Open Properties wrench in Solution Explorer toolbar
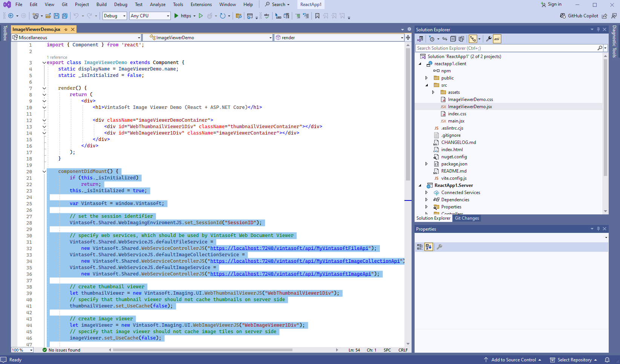The width and height of the screenshot is (620, 364). point(488,39)
